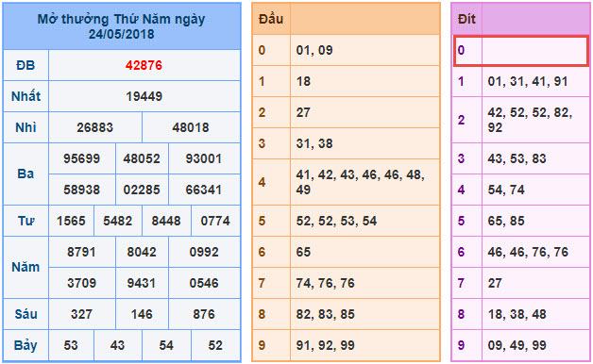Select third prize number 48052

[x=142, y=158]
